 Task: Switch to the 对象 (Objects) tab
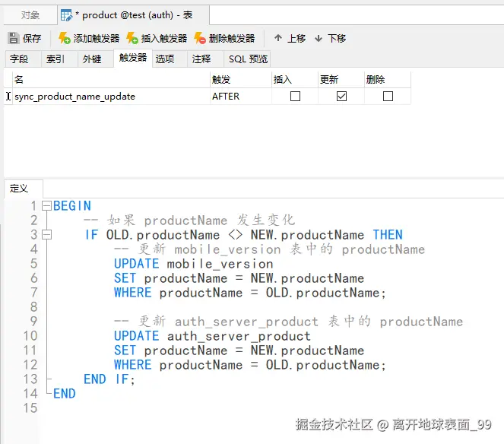coord(30,15)
